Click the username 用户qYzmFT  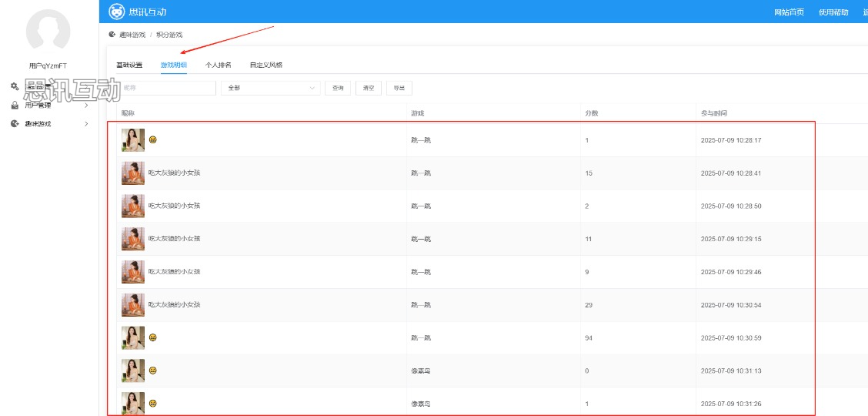[x=48, y=65]
